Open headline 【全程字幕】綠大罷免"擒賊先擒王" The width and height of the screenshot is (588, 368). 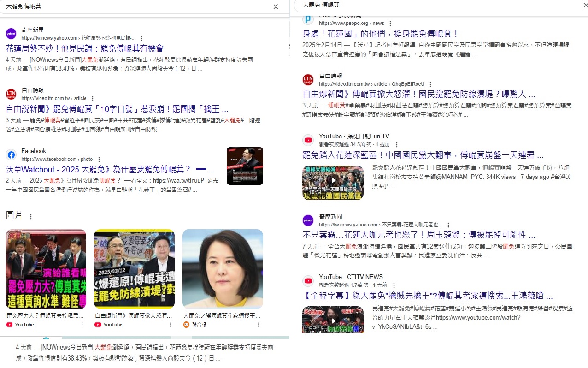(428, 296)
